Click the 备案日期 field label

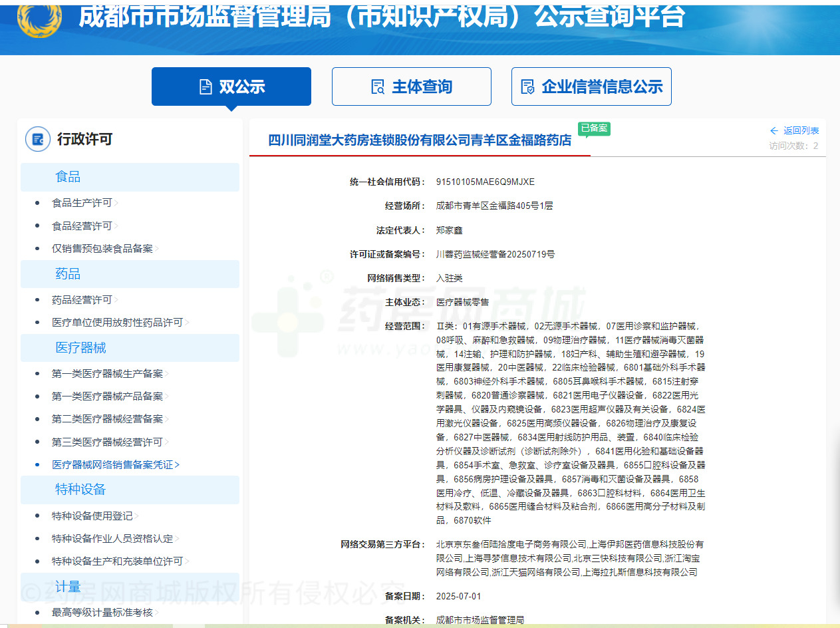[x=404, y=596]
